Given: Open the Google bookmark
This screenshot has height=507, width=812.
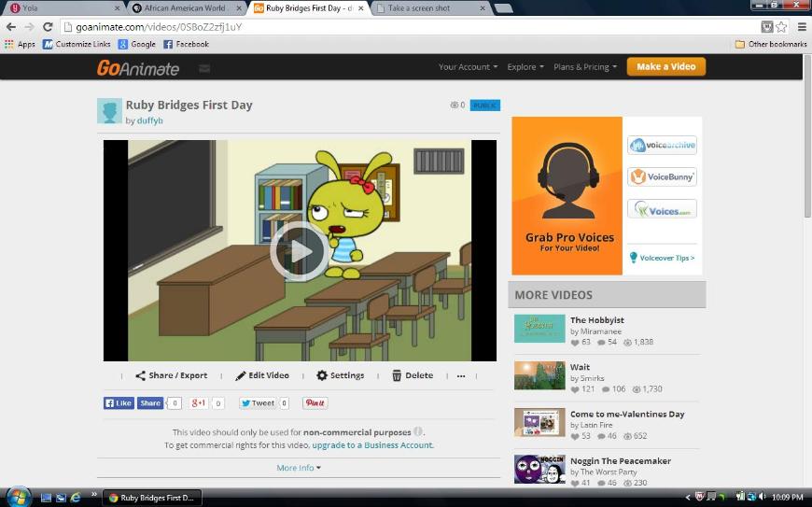Looking at the screenshot, I should (137, 44).
